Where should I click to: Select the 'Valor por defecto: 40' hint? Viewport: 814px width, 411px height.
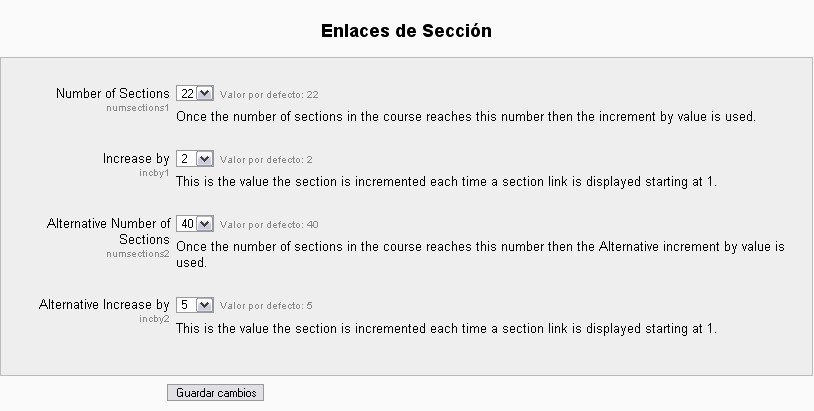(x=269, y=225)
